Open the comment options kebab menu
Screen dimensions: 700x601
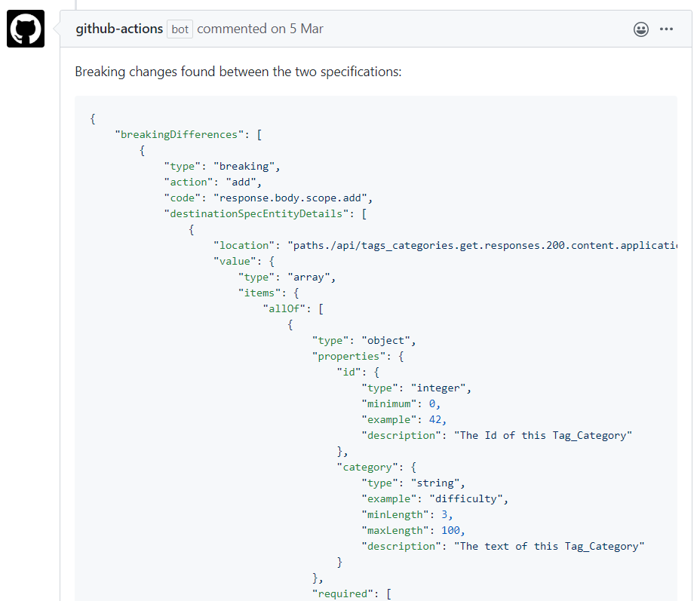pyautogui.click(x=666, y=29)
